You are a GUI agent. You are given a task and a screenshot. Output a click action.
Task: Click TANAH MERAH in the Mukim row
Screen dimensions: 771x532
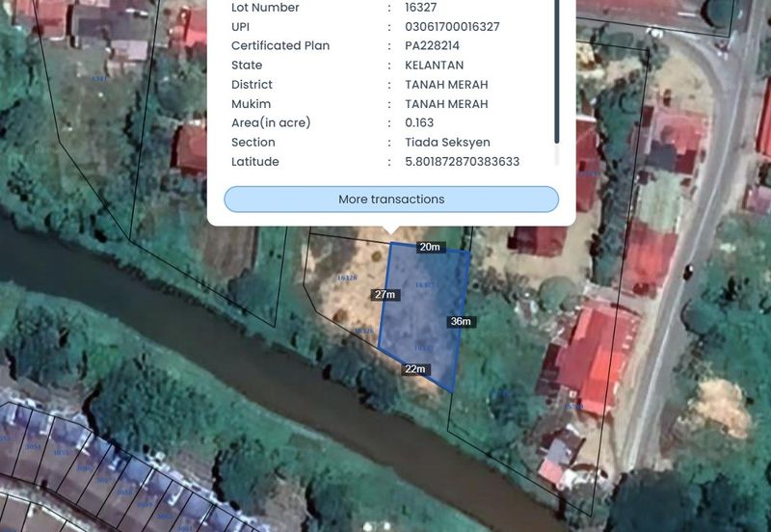tap(446, 104)
